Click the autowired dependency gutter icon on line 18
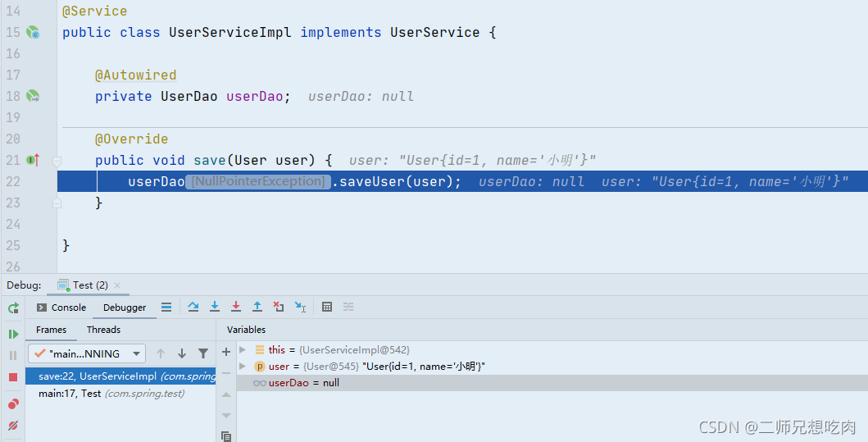Screen dimensions: 868x442 coord(34,96)
